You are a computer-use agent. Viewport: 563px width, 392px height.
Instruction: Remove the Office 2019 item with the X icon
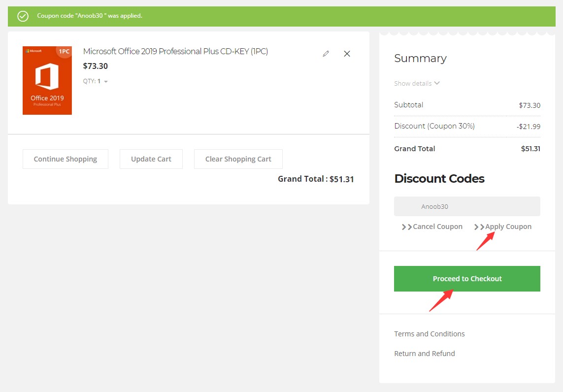[347, 54]
